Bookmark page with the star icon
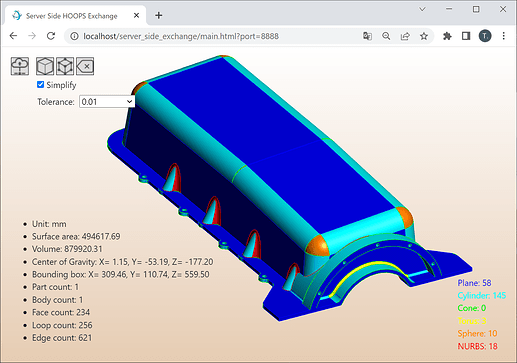 coord(424,36)
